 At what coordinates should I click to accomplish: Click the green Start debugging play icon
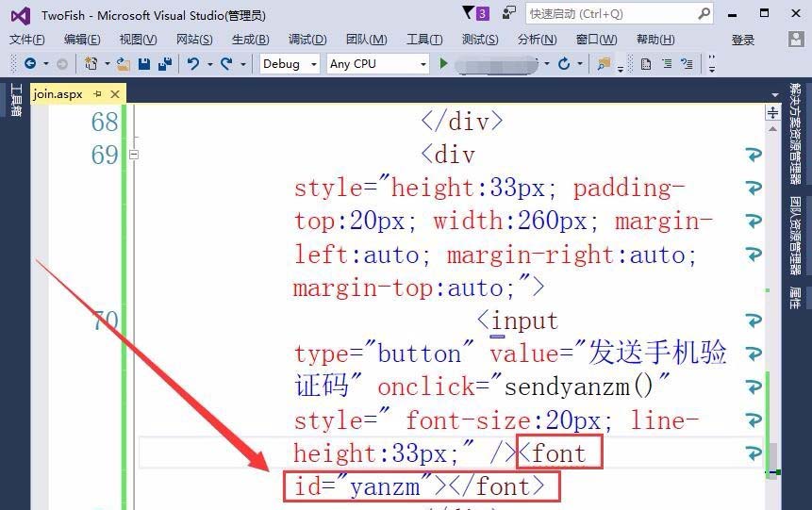pyautogui.click(x=443, y=64)
